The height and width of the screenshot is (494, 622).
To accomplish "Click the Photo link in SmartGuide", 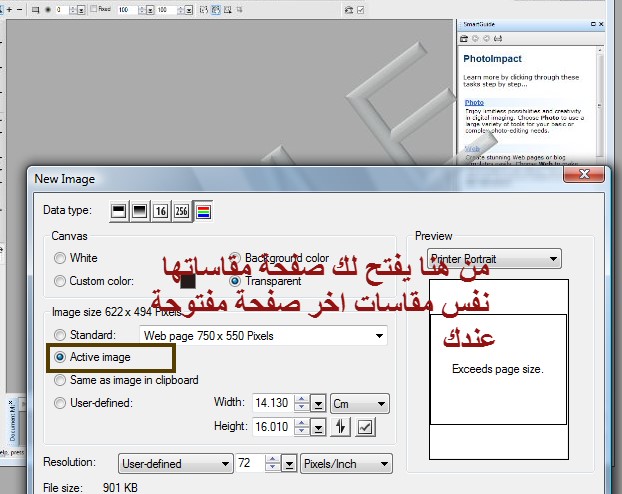I will pos(474,102).
